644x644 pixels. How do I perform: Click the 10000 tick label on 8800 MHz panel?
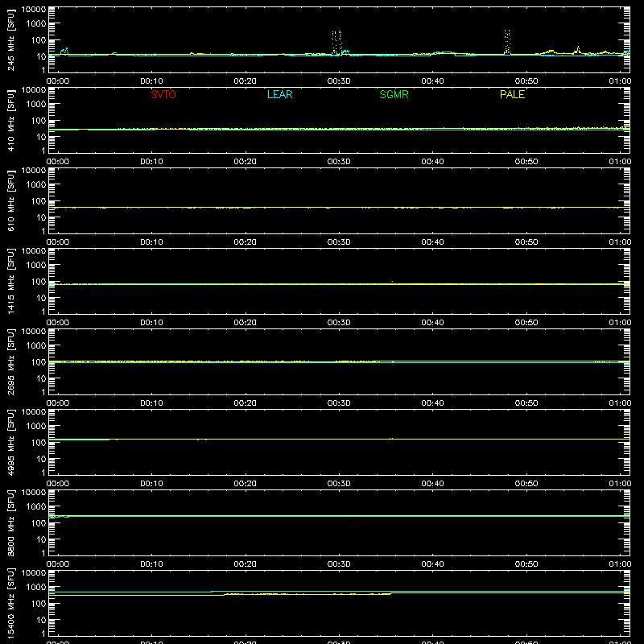click(x=34, y=493)
